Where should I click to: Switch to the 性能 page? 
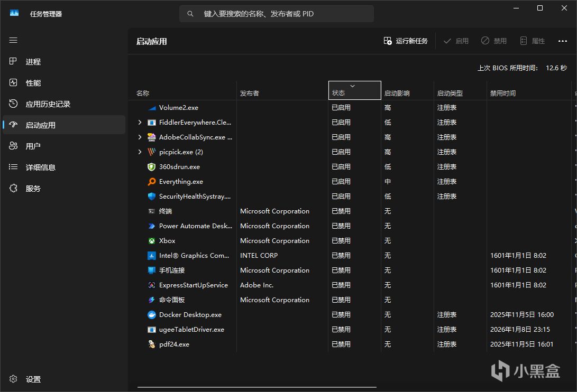[64, 83]
